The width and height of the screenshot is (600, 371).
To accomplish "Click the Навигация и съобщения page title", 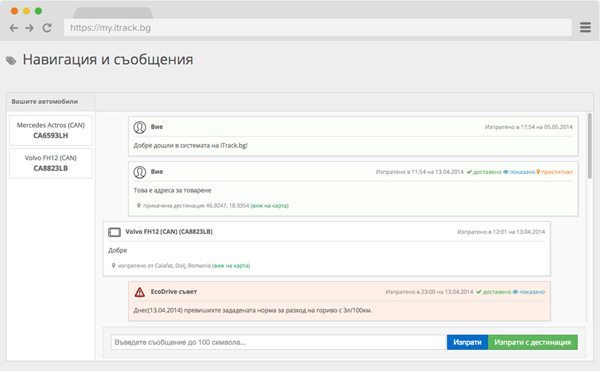I will 108,60.
